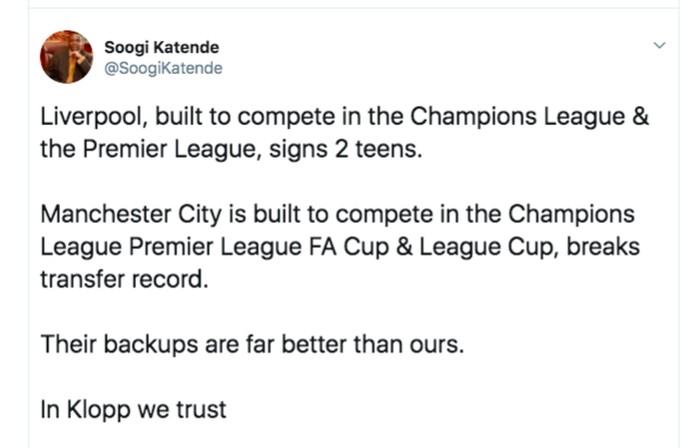Expand the tweet options chevron
Image resolution: width=700 pixels, height=448 pixels.
point(659,46)
